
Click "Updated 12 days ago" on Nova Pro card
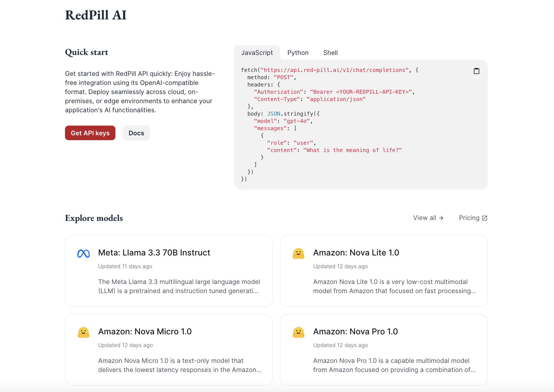click(x=340, y=345)
